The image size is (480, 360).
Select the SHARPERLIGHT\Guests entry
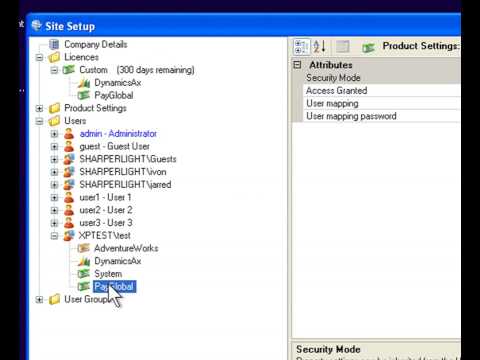(x=128, y=159)
